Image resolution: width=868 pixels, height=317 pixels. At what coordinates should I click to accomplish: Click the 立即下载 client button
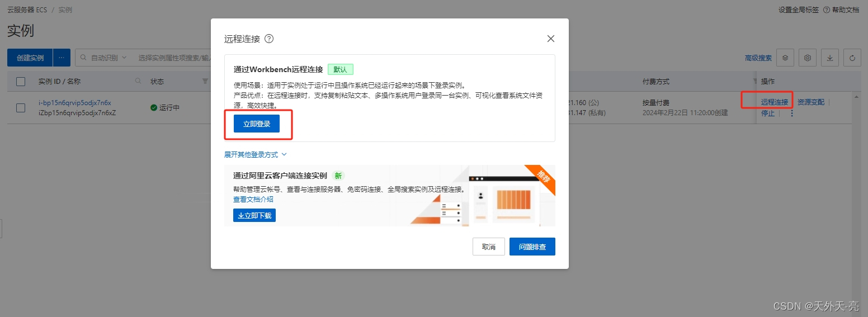(x=254, y=215)
